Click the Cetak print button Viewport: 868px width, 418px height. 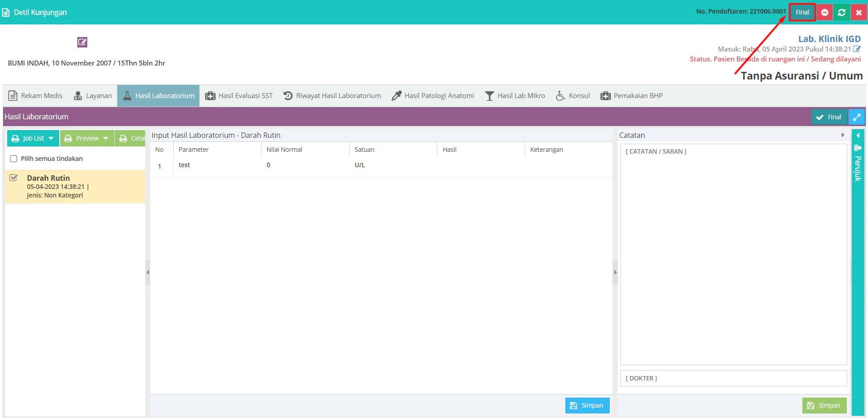pos(131,138)
